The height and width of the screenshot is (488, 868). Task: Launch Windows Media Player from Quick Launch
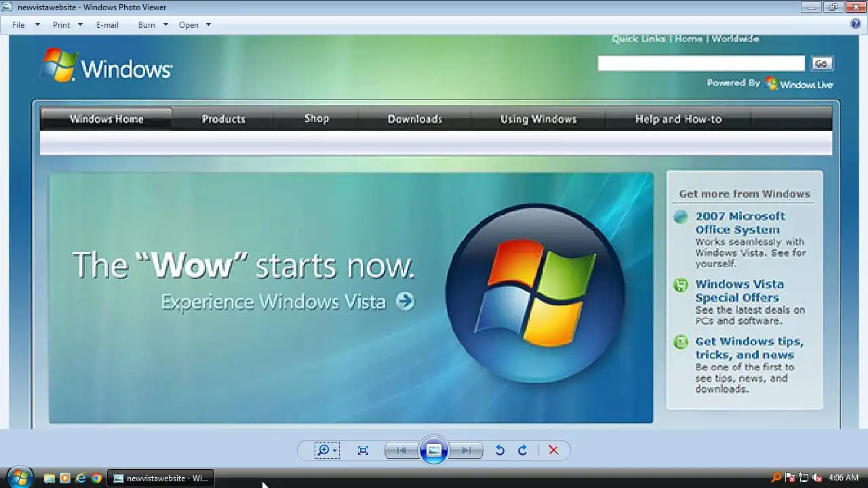(64, 479)
